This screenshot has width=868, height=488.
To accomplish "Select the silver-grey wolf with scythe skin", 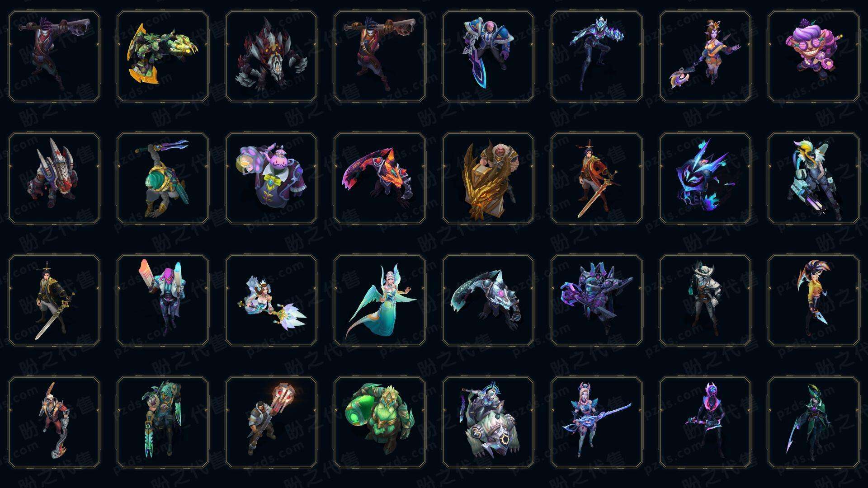I will [488, 300].
